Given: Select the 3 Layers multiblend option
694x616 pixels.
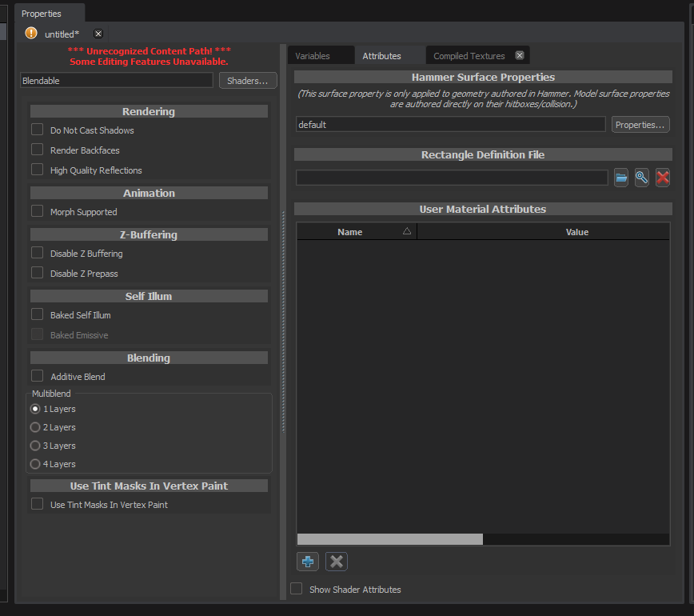Looking at the screenshot, I should tap(34, 446).
